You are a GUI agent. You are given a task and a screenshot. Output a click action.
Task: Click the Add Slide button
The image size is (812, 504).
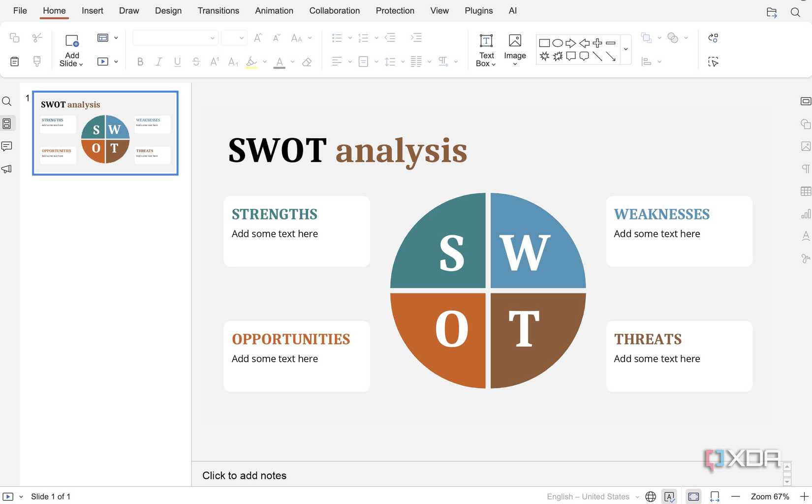point(72,50)
